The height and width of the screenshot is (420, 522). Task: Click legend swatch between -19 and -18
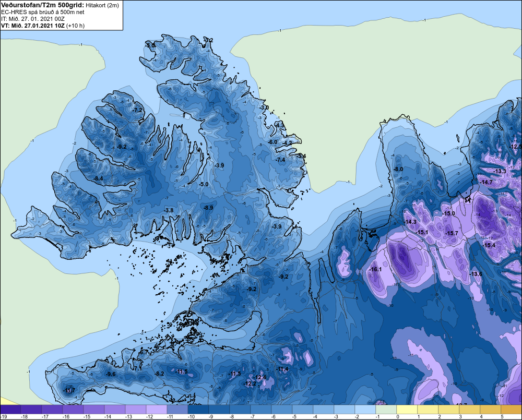tap(10, 409)
